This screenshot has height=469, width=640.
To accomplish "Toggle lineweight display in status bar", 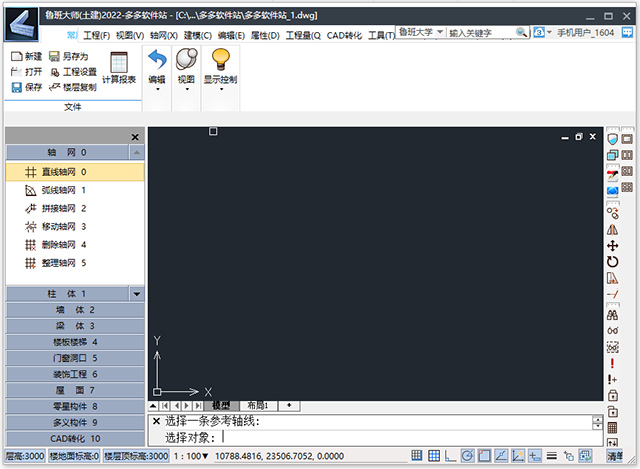I will coord(552,456).
